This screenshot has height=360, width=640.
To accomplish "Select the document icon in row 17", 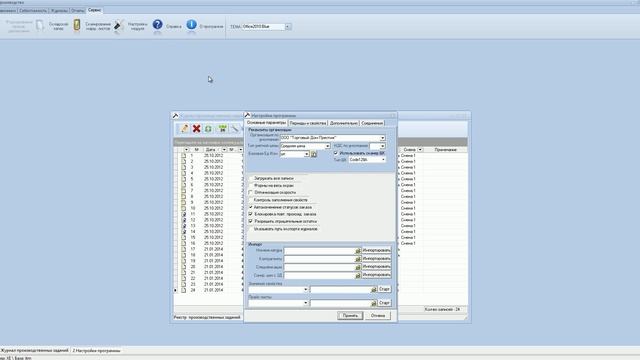I will coord(184,249).
